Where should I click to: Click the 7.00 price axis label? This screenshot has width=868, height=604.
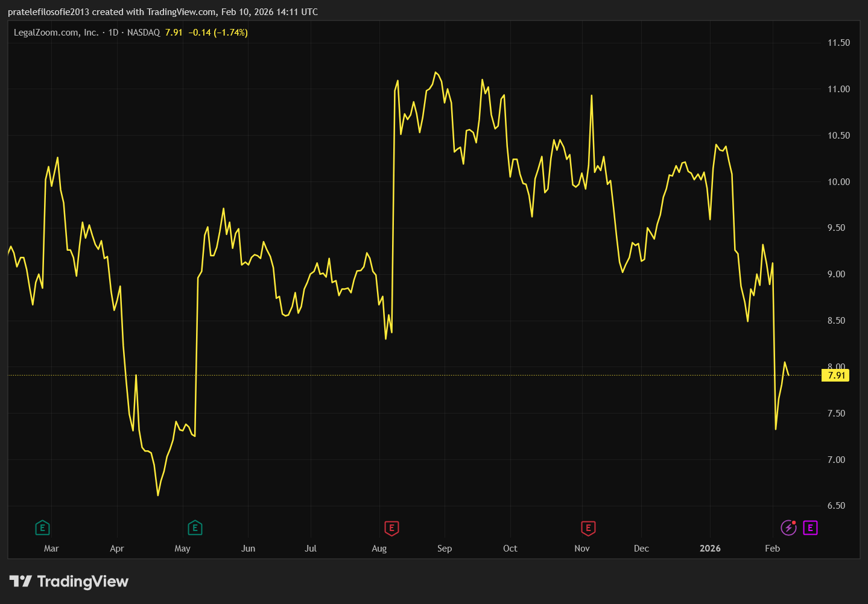[x=836, y=460]
